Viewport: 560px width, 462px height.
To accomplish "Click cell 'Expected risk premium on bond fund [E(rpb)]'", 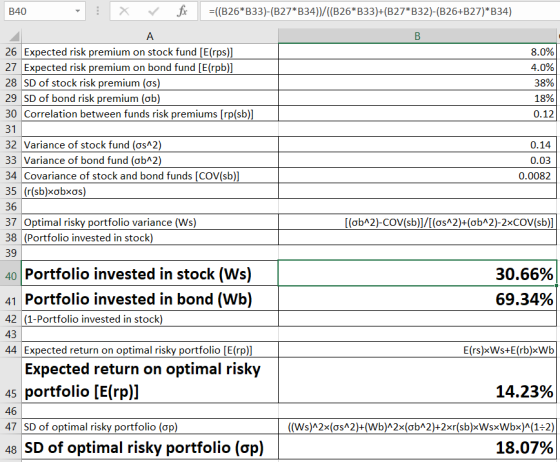I will 150,67.
